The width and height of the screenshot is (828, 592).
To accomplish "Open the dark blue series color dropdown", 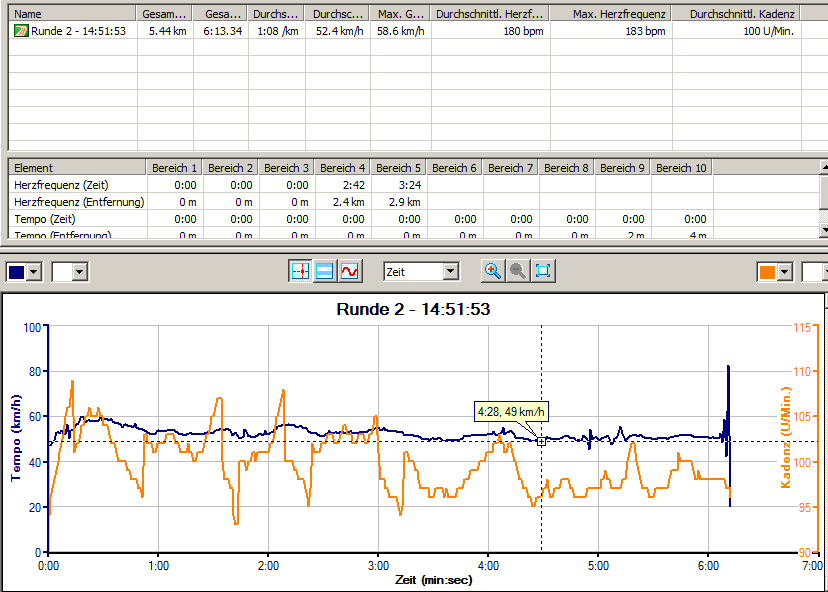I will [36, 272].
